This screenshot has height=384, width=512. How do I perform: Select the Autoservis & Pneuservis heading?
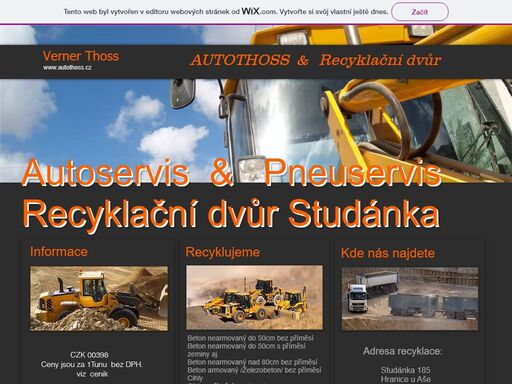pos(232,173)
